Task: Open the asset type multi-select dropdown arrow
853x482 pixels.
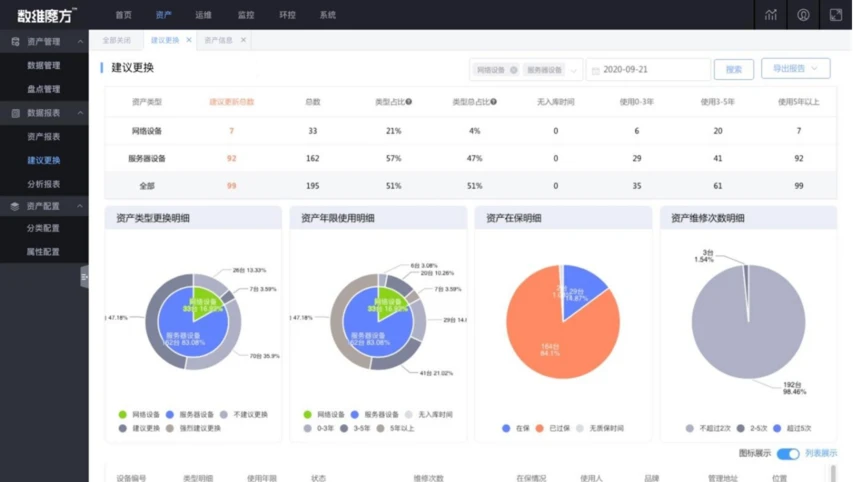Action: (x=573, y=70)
